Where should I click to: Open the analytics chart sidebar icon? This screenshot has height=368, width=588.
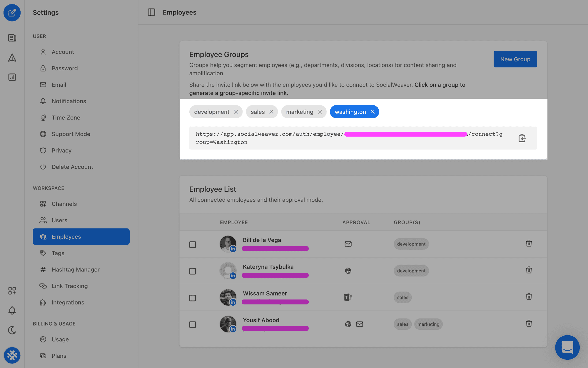[12, 77]
